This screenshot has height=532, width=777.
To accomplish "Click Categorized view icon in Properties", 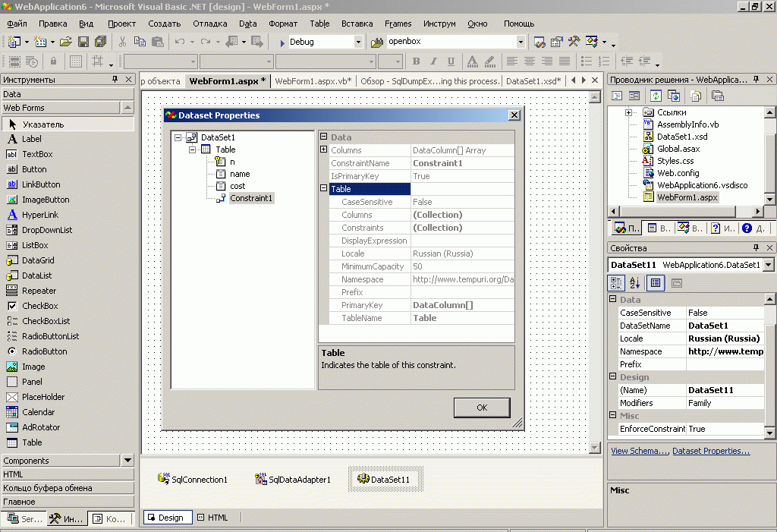I will (x=616, y=283).
